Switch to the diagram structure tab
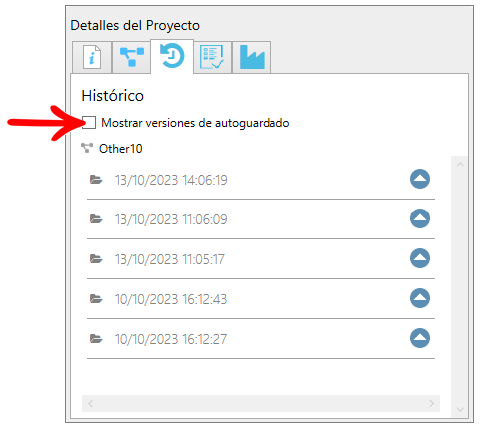The image size is (483, 433). pyautogui.click(x=131, y=57)
